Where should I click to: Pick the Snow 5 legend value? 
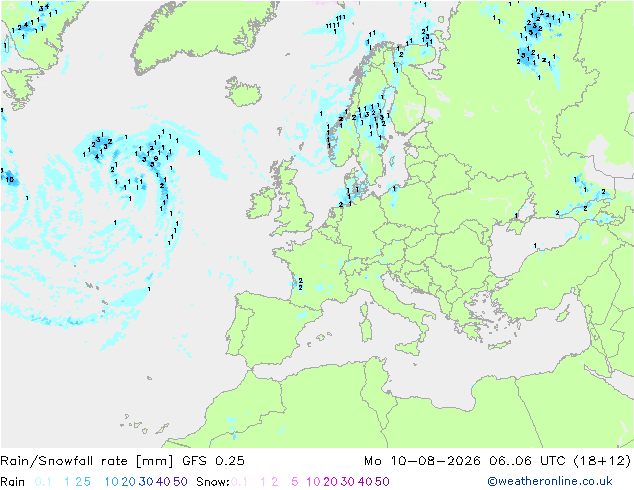295,482
